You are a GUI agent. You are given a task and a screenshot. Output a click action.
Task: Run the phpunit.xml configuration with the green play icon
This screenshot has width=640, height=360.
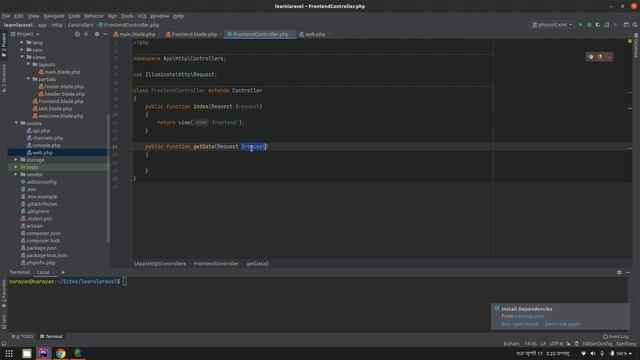pyautogui.click(x=580, y=25)
